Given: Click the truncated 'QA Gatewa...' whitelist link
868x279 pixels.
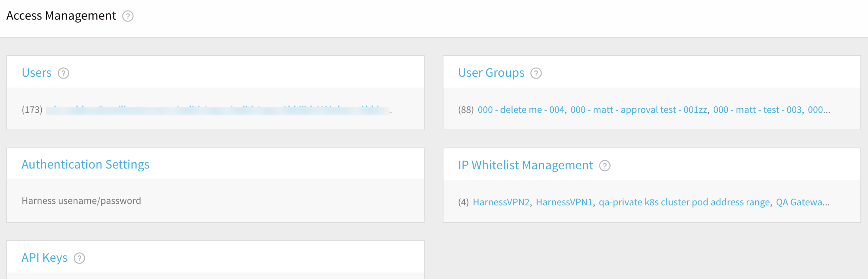Looking at the screenshot, I should point(802,202).
